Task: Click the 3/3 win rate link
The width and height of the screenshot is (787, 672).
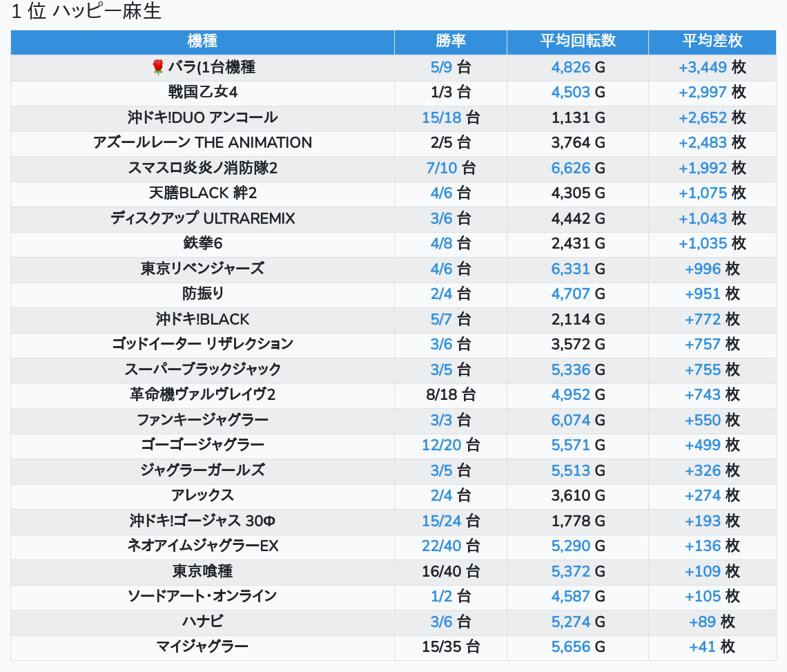Action: [441, 420]
